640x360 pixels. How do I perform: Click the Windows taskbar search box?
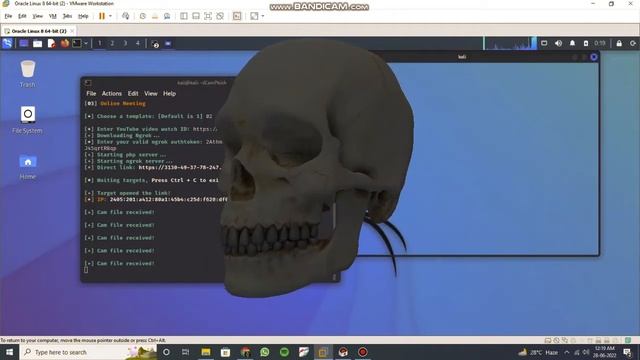[88, 352]
